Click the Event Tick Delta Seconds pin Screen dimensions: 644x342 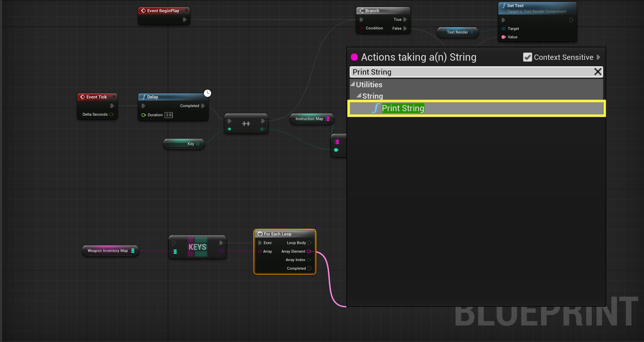point(111,114)
